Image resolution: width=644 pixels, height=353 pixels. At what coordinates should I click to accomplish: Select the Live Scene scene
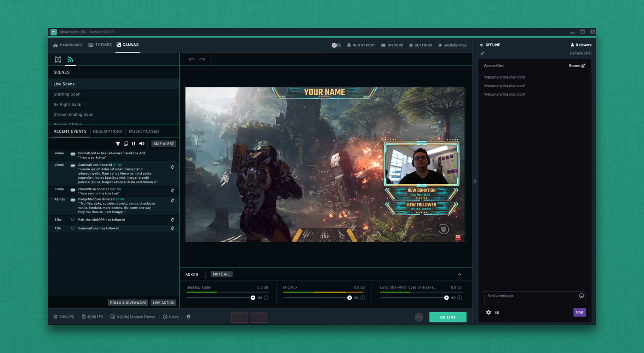point(114,84)
